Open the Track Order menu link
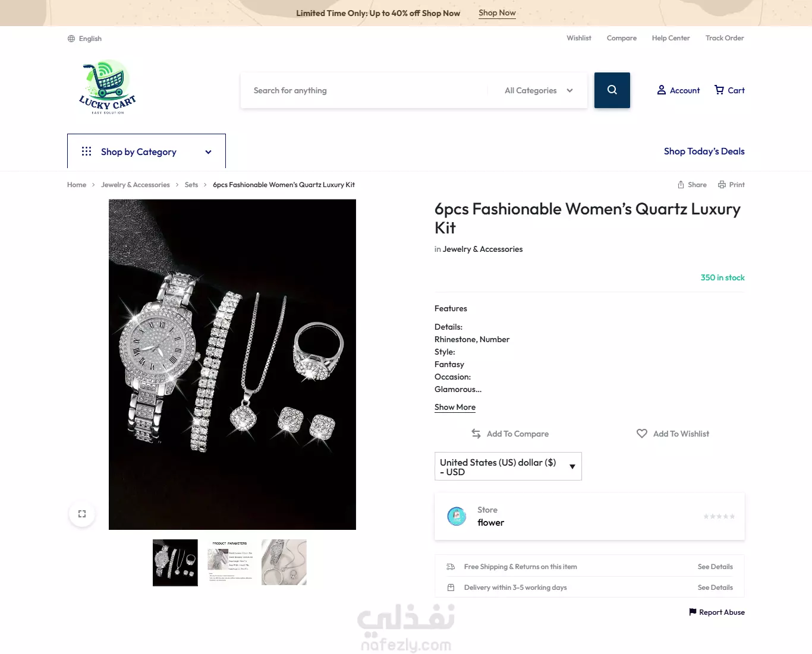Viewport: 812px width, 654px height. coord(725,38)
